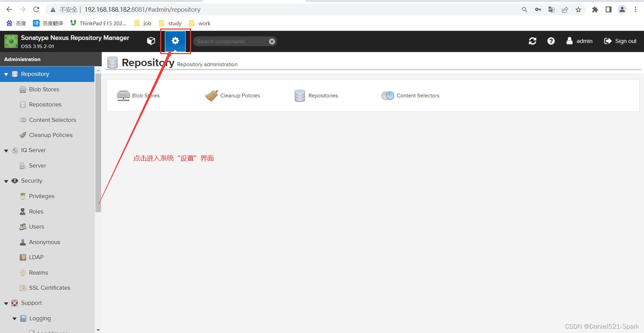Collapse the Support tree section
Screen dimensions: 644x333
pos(6,303)
